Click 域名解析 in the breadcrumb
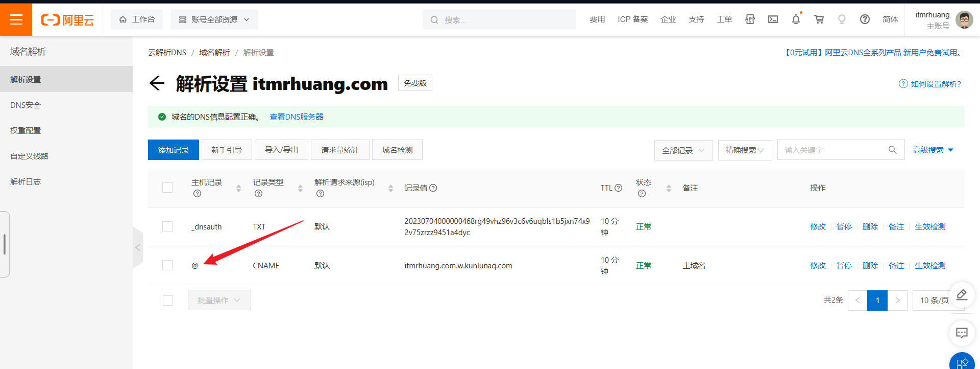The width and height of the screenshot is (980, 369). click(214, 52)
